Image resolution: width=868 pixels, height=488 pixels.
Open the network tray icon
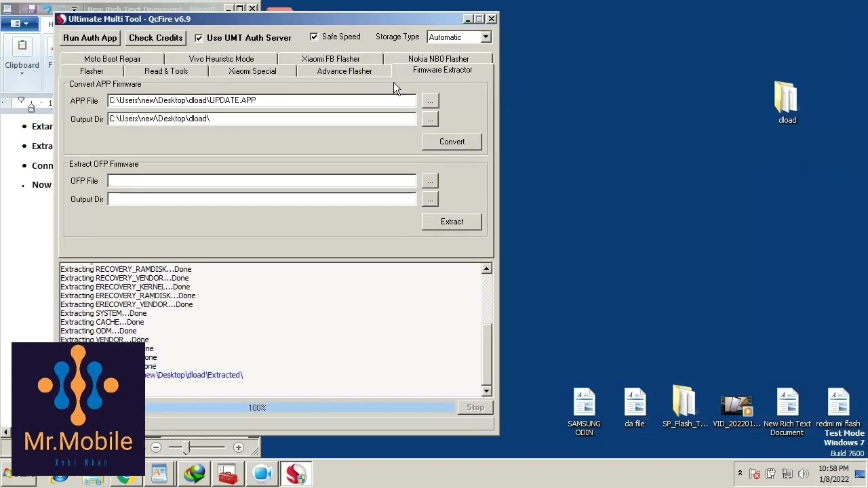click(x=787, y=474)
